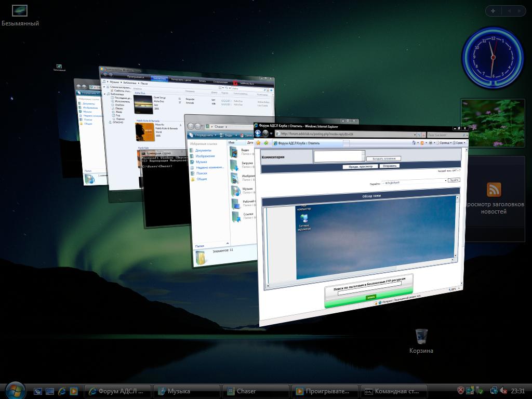This screenshot has width=532, height=399.
Task: Click the Windows Start orb
Action: click(15, 390)
